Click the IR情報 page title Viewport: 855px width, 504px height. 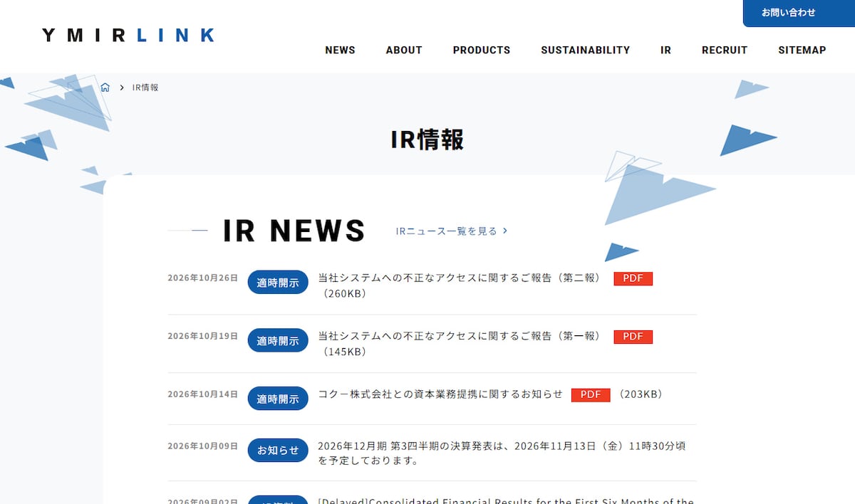(x=427, y=140)
